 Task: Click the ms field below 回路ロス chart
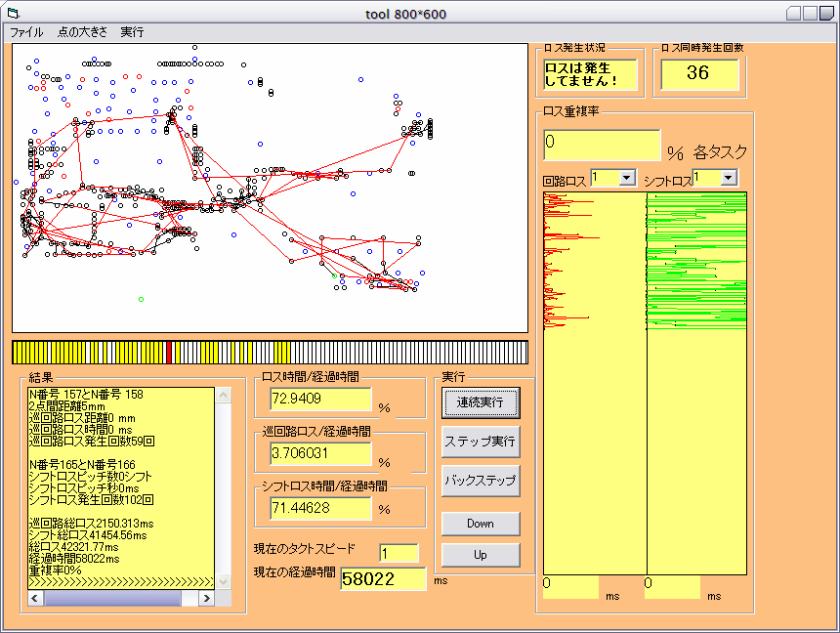click(570, 587)
